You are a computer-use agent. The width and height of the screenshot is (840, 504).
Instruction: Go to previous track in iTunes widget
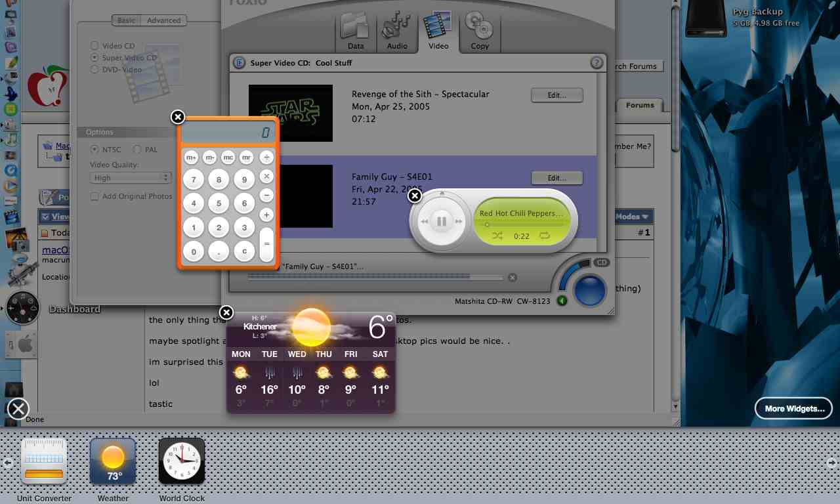424,222
